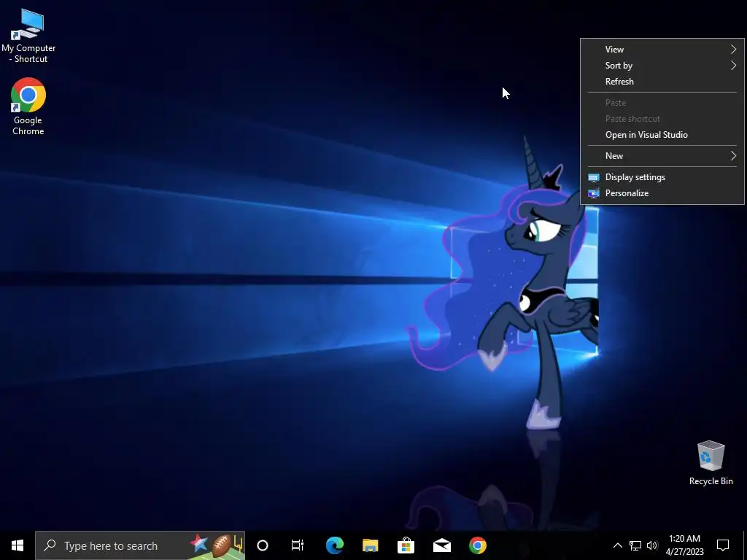
Task: Click the New submenu arrow
Action: (733, 156)
